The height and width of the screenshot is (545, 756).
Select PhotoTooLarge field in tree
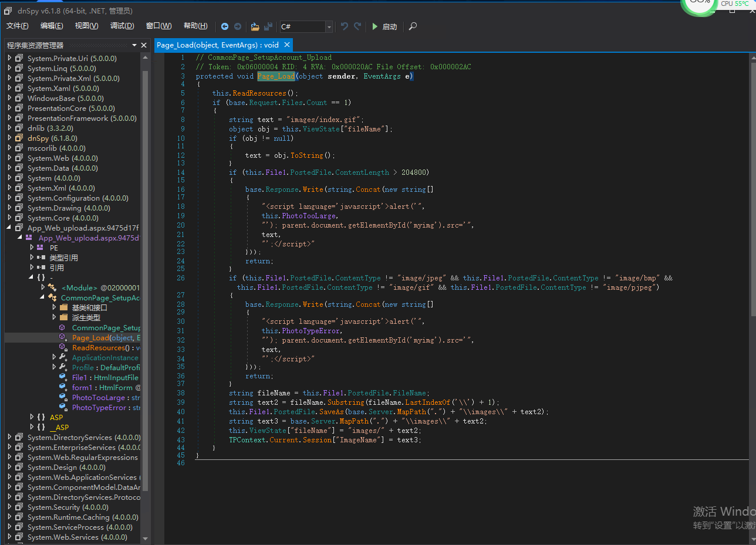pyautogui.click(x=99, y=397)
